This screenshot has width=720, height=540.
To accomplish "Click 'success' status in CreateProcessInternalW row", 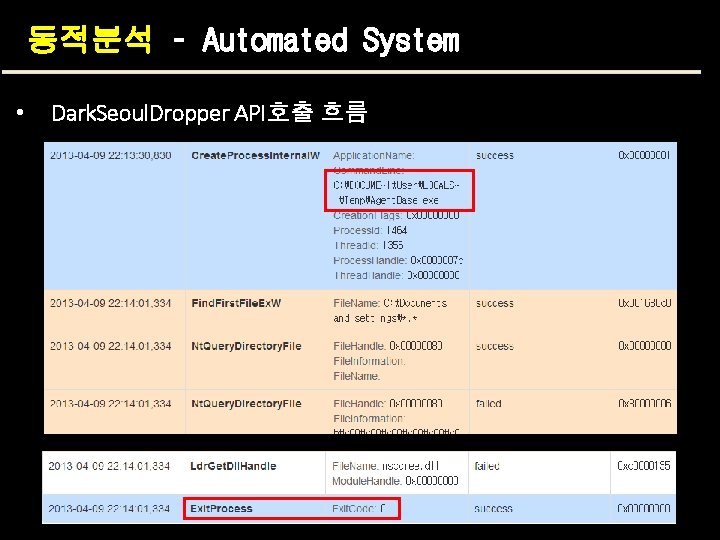I will point(495,155).
